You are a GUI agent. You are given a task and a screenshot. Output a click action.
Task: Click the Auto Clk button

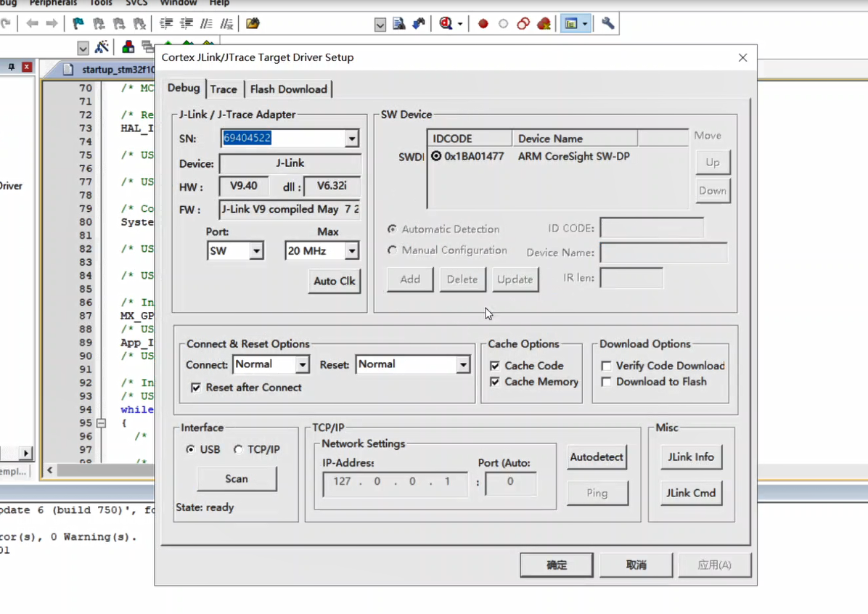click(x=335, y=282)
